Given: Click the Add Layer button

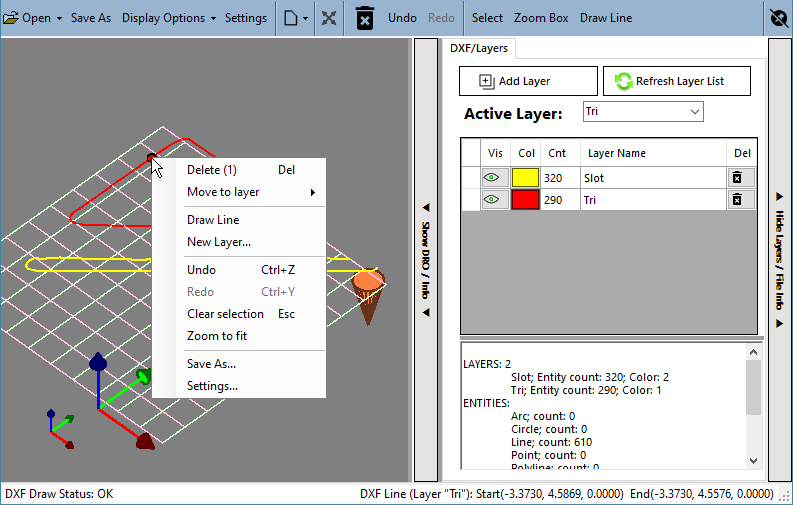Looking at the screenshot, I should click(x=528, y=81).
